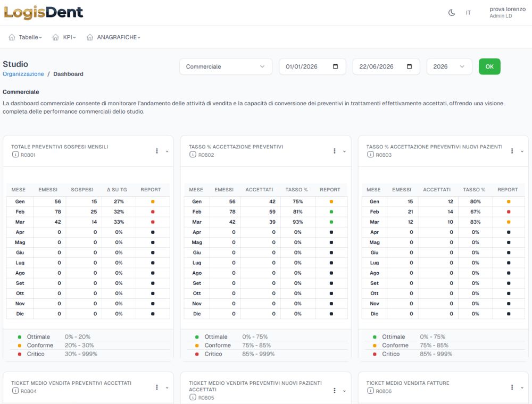
Task: Click green report dot for Feb in R0802
Action: [x=331, y=212]
